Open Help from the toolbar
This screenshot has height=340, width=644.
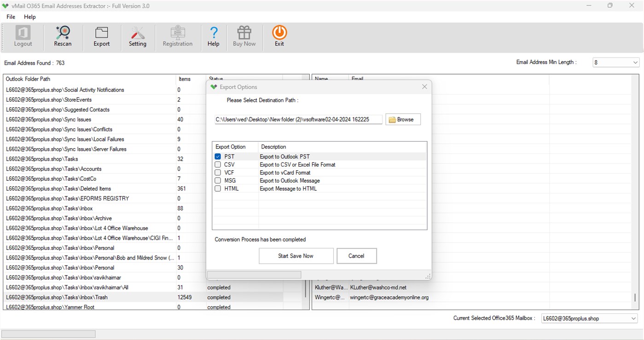pyautogui.click(x=213, y=36)
